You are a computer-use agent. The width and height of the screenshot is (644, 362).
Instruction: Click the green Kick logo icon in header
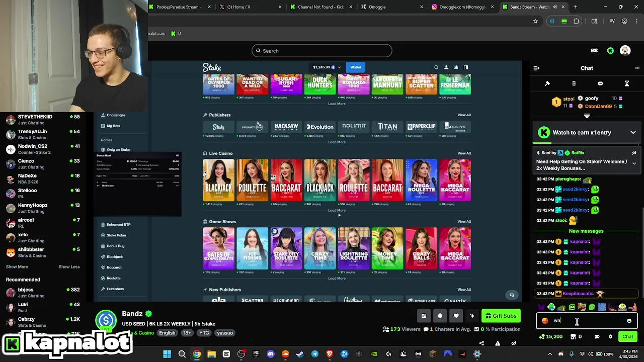point(610,51)
